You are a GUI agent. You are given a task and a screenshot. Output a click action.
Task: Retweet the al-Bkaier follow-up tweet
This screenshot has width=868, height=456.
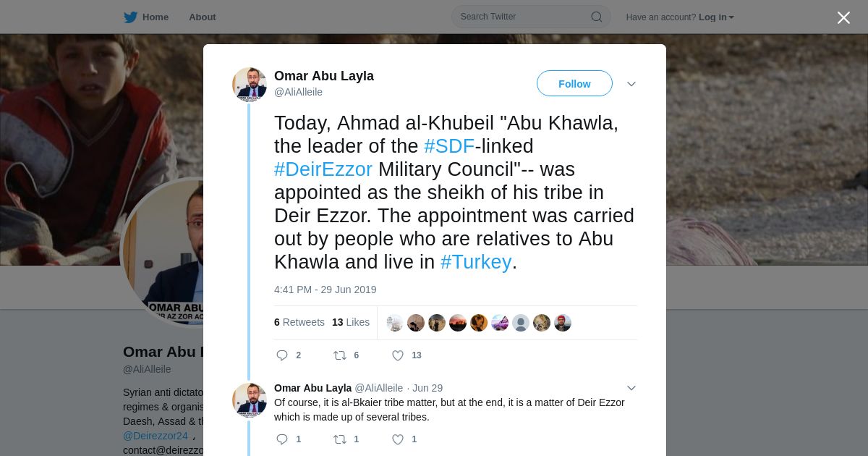pyautogui.click(x=340, y=439)
